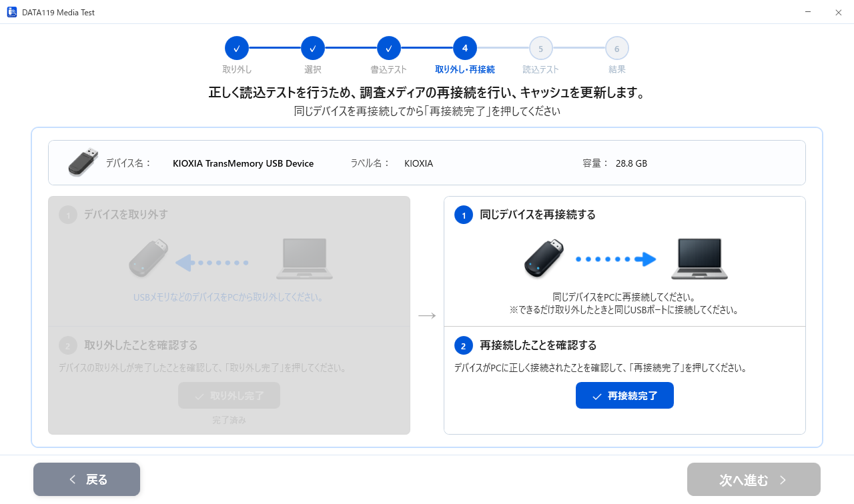Click the 再接続完了 button

click(x=624, y=395)
